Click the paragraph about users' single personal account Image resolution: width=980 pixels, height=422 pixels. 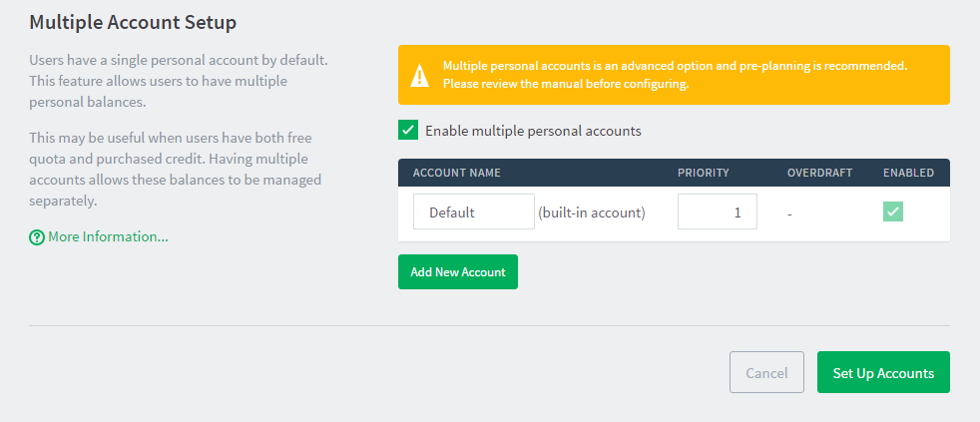point(179,82)
